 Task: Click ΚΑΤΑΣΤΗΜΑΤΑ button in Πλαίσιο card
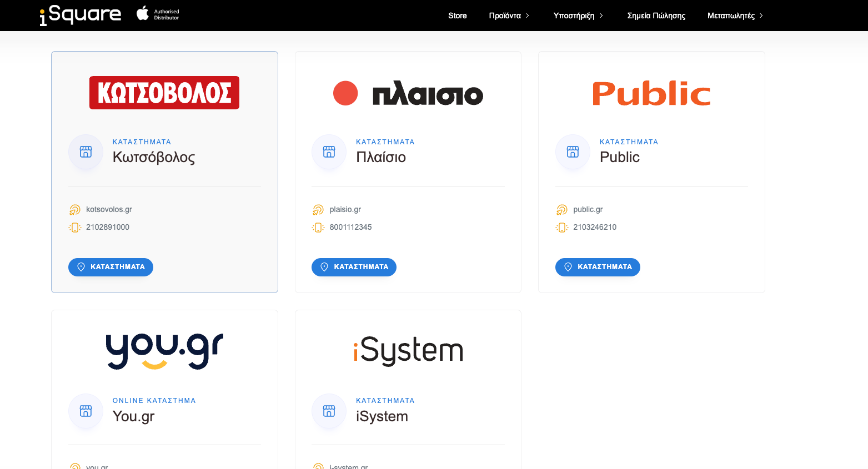pos(354,267)
